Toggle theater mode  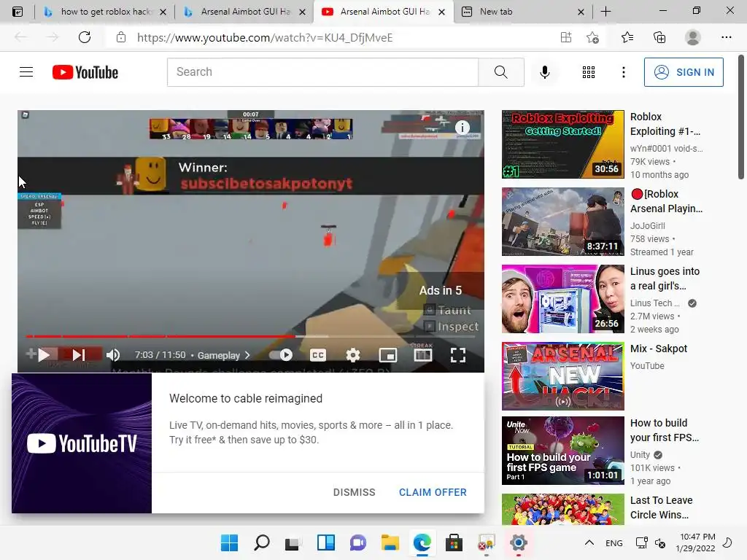[x=422, y=355]
